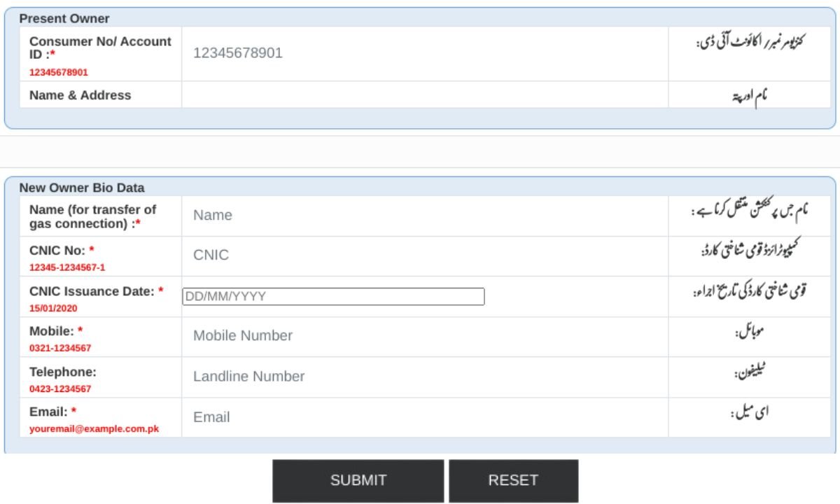Reset the form with RESET button
Screen dimensions: 840x504
click(513, 480)
